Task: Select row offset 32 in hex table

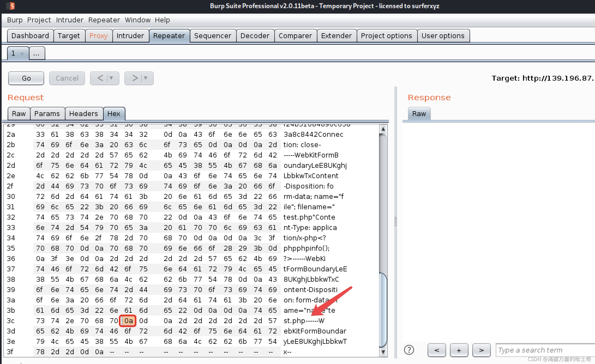Action: [x=11, y=217]
